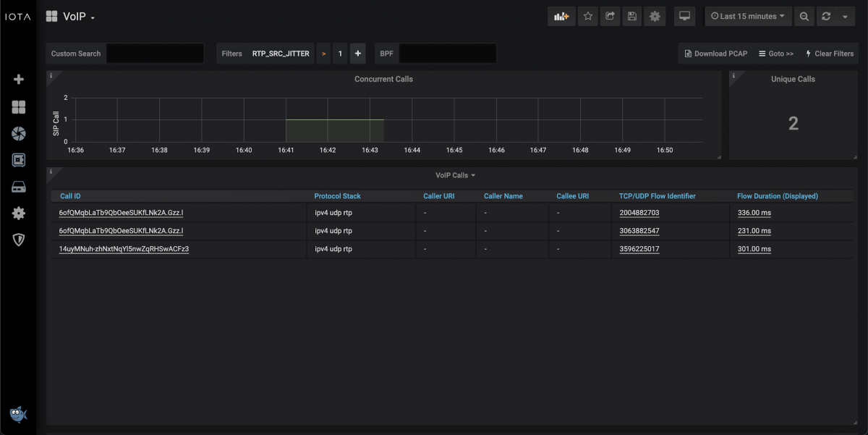This screenshot has width=868, height=435.
Task: Open the shield icon in left sidebar
Action: tap(19, 240)
